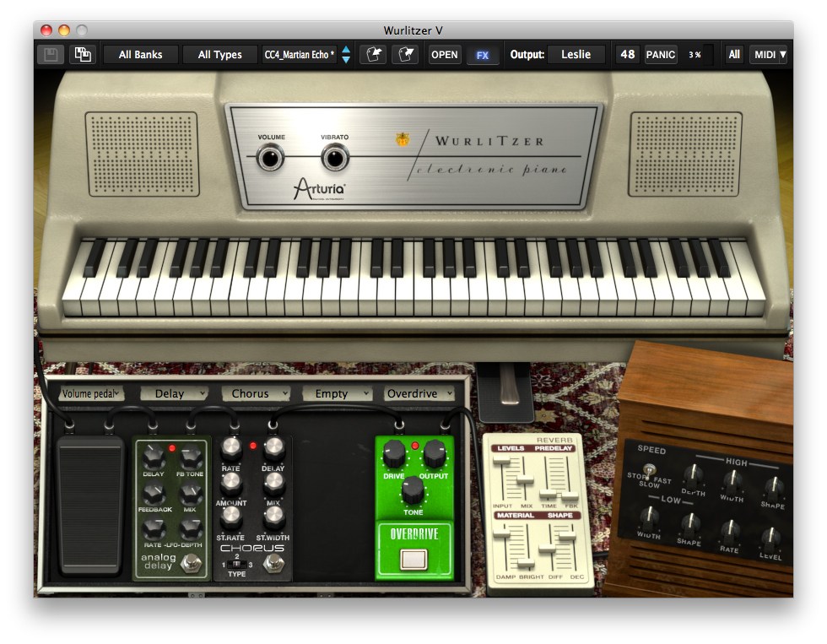Click the analog delay DELAY knob

(x=154, y=457)
